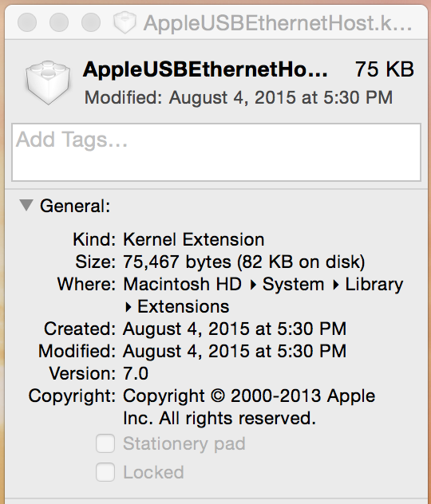This screenshot has height=504, width=431.
Task: Click the small title bar proxy icon
Action: [x=125, y=22]
